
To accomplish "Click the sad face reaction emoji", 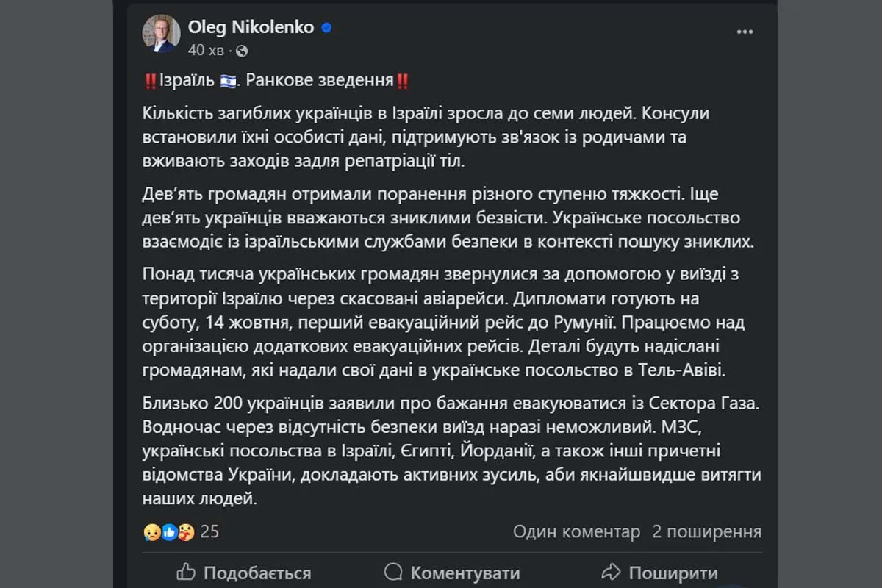I will 153,531.
